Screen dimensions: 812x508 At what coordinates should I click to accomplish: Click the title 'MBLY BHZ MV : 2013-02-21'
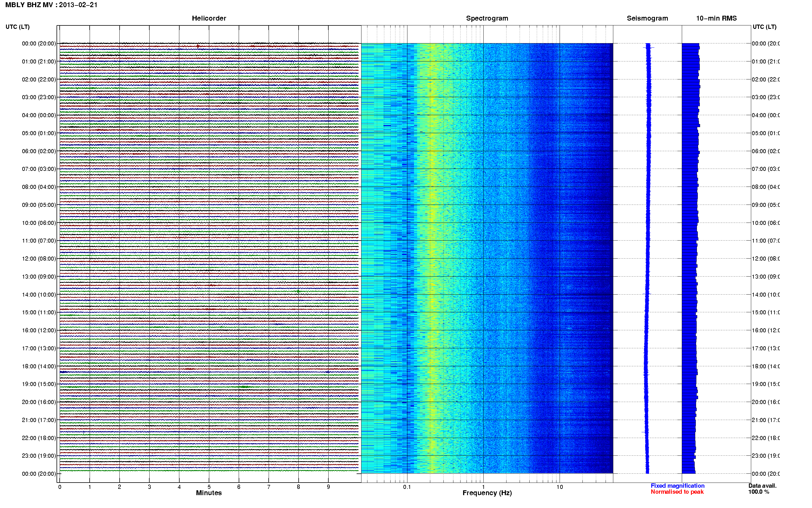51,5
